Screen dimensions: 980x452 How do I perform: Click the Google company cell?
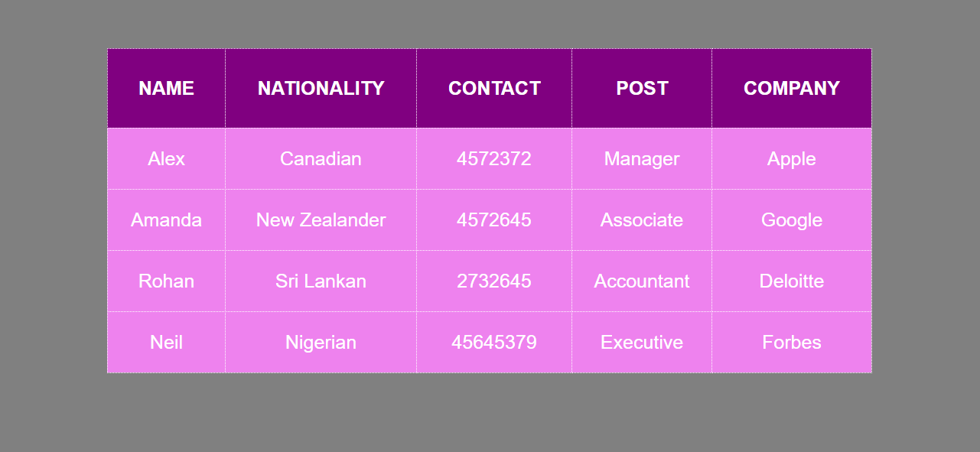pyautogui.click(x=792, y=219)
